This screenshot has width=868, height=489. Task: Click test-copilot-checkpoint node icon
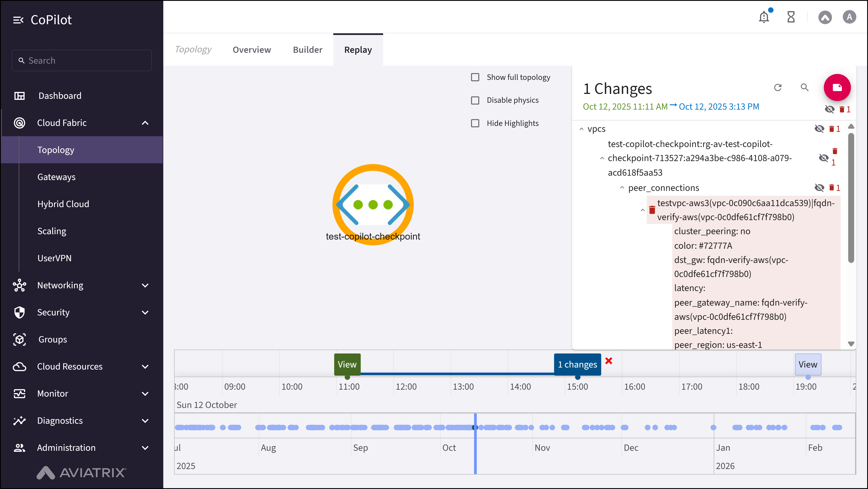[x=373, y=205]
